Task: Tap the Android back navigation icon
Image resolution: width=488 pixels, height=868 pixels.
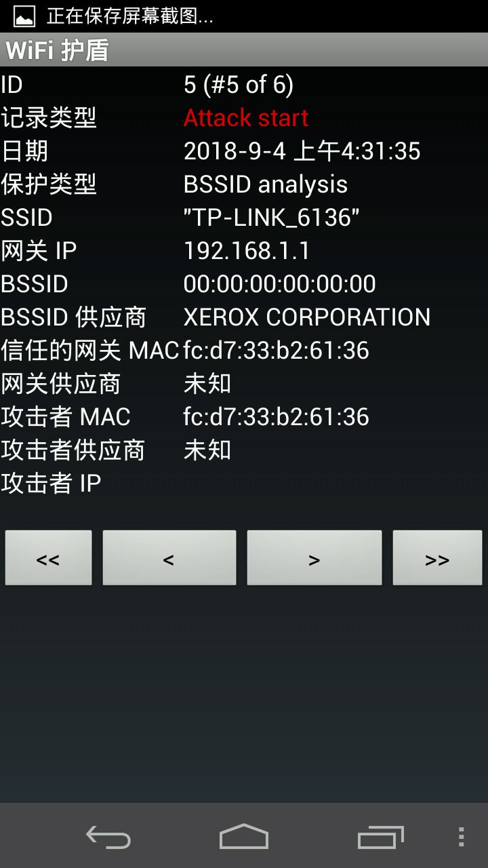Action: coord(108,837)
